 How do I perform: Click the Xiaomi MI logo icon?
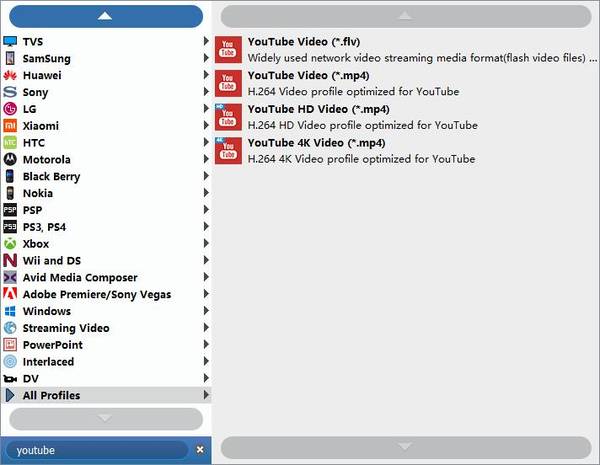(x=10, y=126)
